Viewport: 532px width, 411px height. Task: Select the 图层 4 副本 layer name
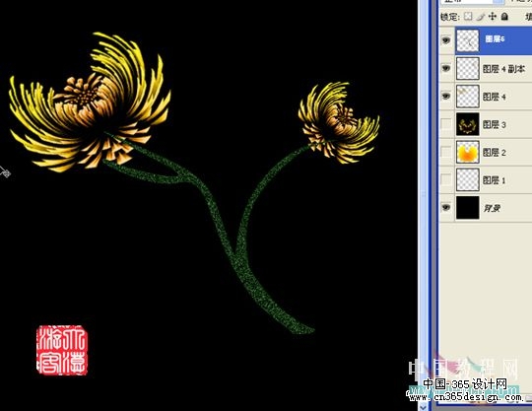coord(503,69)
